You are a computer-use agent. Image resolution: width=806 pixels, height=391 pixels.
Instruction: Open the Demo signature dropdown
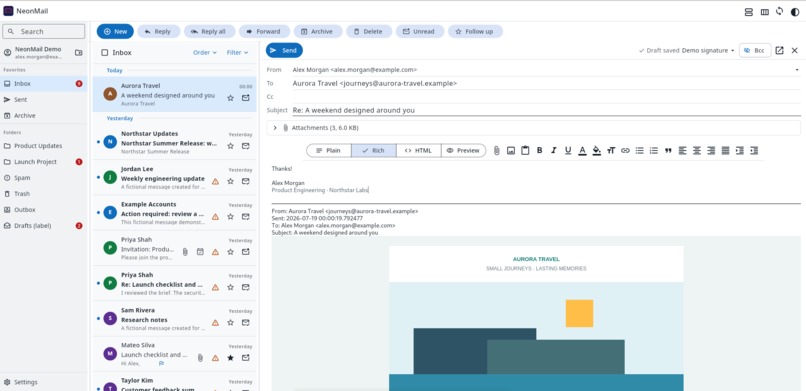coord(708,50)
